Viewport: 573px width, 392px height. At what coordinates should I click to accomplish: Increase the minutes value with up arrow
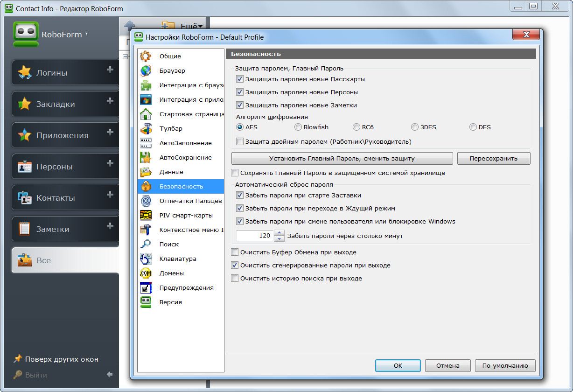coord(279,232)
